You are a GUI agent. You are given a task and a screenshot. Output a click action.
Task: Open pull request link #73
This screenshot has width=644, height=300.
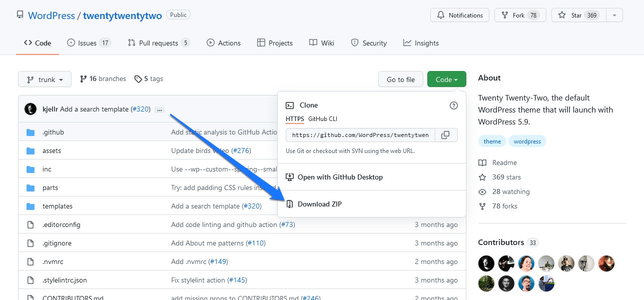[288, 225]
